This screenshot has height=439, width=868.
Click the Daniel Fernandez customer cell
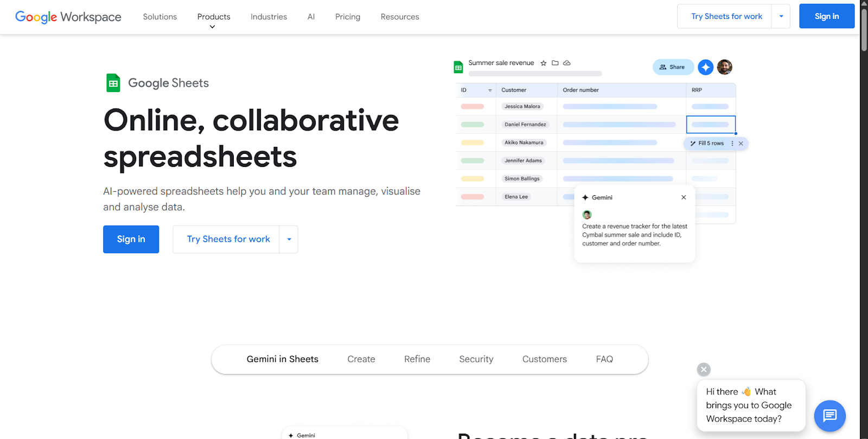point(525,125)
